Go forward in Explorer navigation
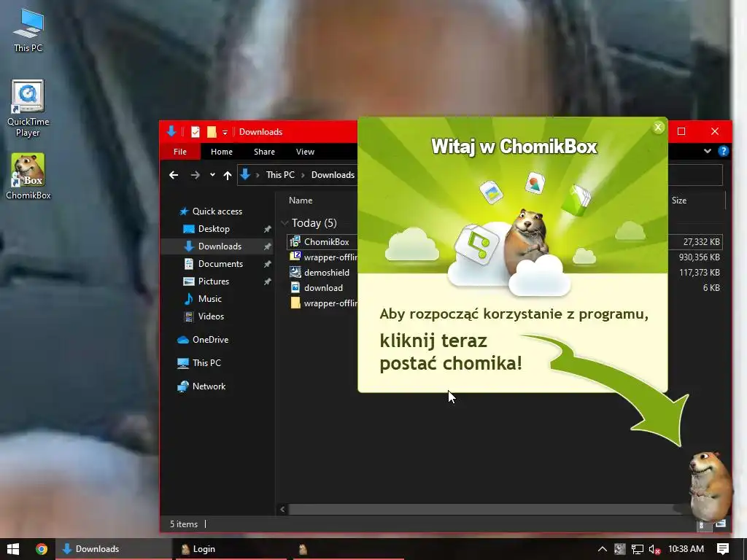The height and width of the screenshot is (560, 747). [195, 175]
